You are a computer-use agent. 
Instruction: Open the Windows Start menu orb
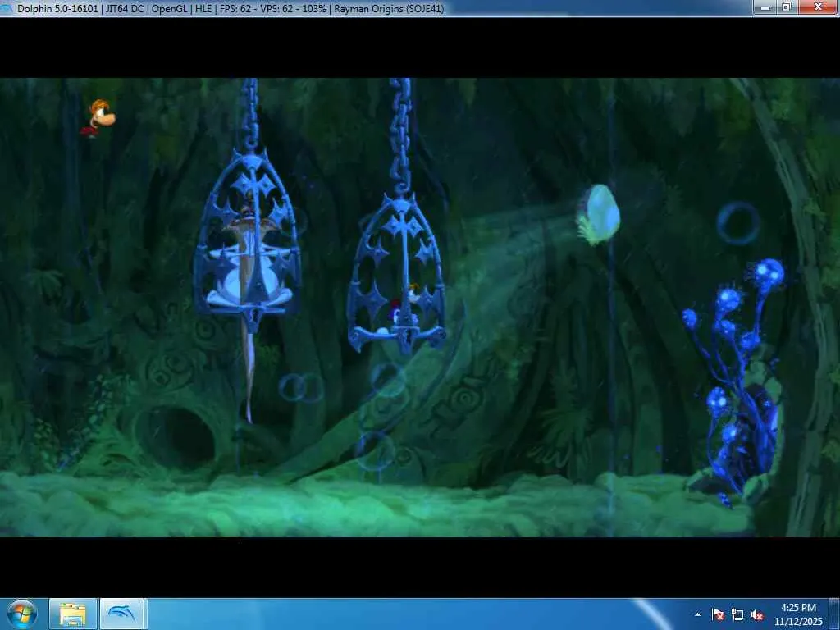pos(21,614)
